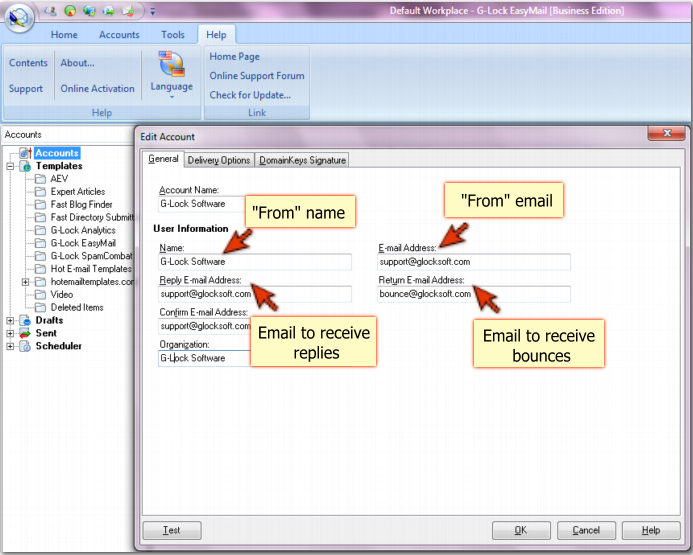
Task: Click the Deleted Items folder icon
Action: [40, 308]
